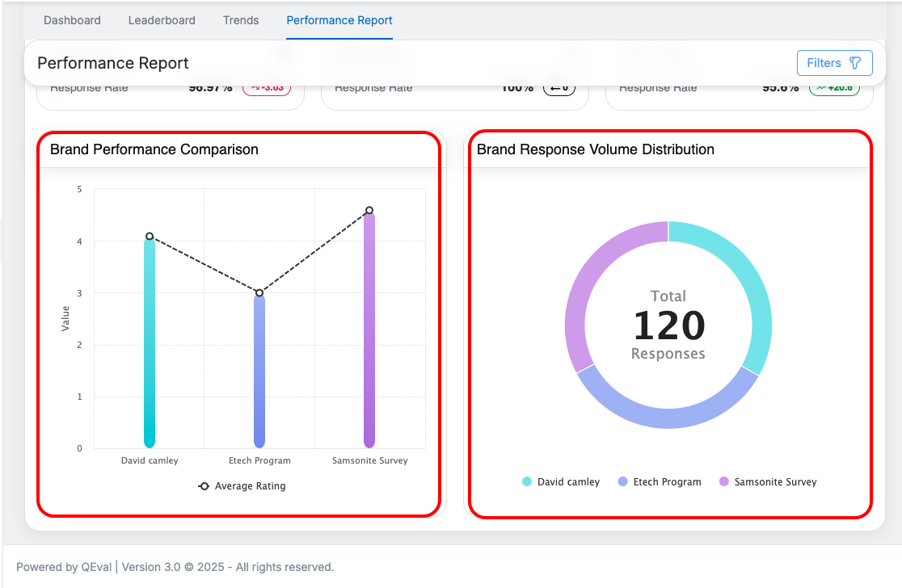Viewport: 902px width, 588px height.
Task: Toggle Samsonite Survey legend dot
Action: click(x=724, y=482)
